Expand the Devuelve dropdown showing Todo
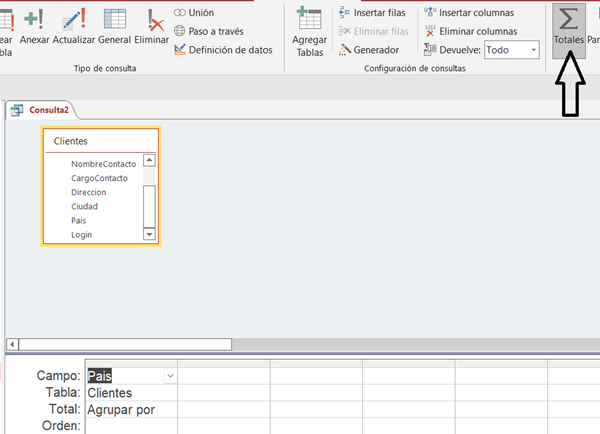Viewport: 600px width, 434px height. 533,49
